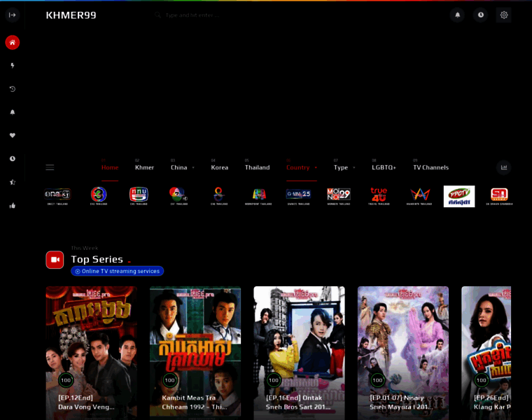Click the half-star ratings sidebar icon
Screen dimensions: 532x420
[x=12, y=182]
